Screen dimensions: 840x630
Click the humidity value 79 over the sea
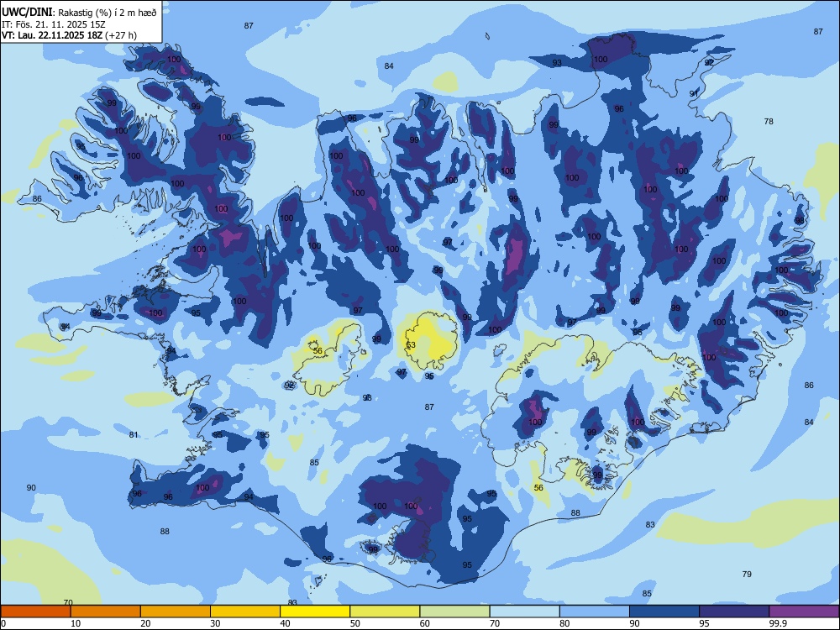(747, 575)
